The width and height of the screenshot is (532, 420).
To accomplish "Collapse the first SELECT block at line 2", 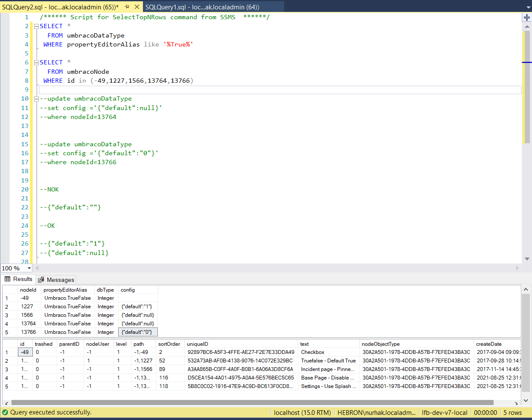I will pyautogui.click(x=36, y=26).
